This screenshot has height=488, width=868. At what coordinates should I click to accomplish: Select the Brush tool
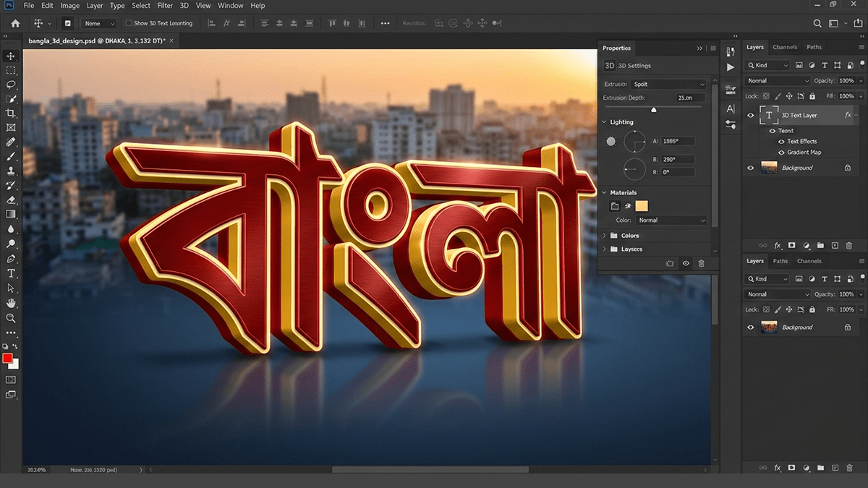pos(11,156)
